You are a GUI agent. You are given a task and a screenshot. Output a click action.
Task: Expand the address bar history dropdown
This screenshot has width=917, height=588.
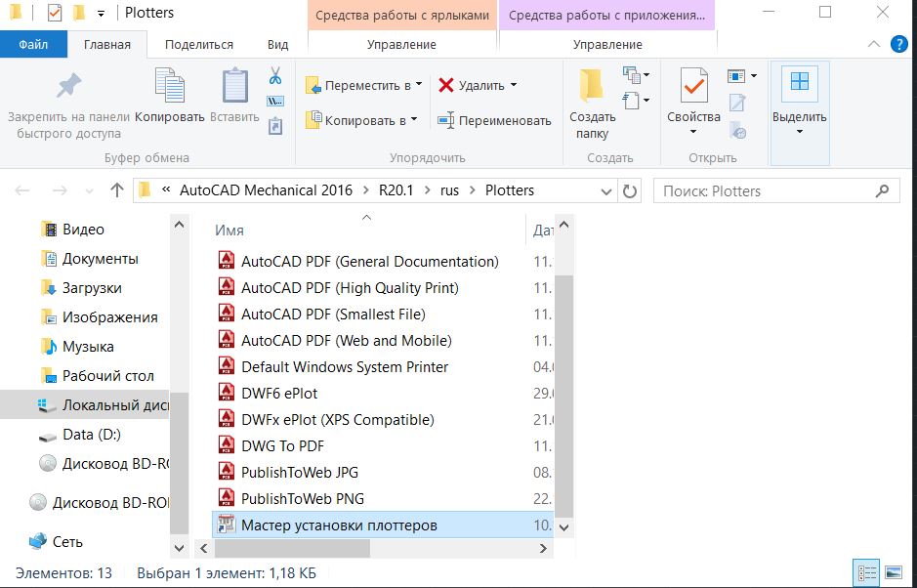pyautogui.click(x=605, y=191)
